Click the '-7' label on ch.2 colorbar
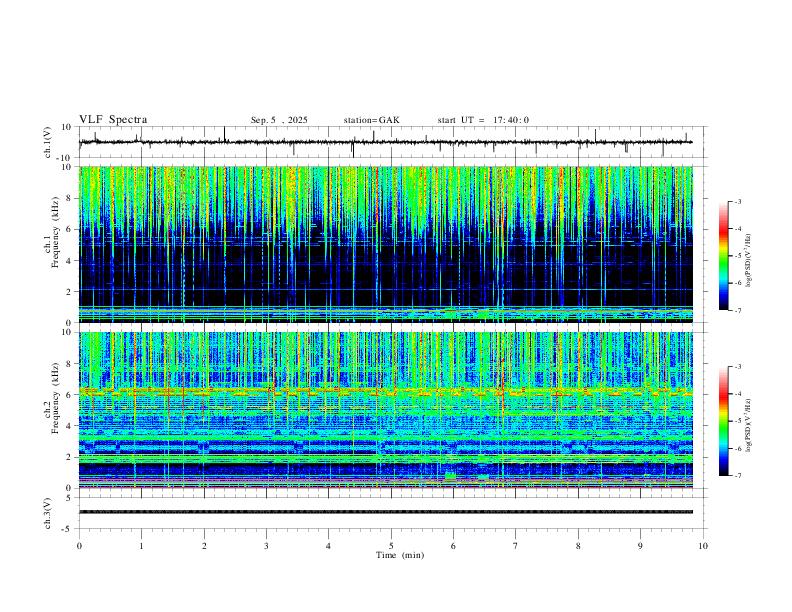 (737, 475)
